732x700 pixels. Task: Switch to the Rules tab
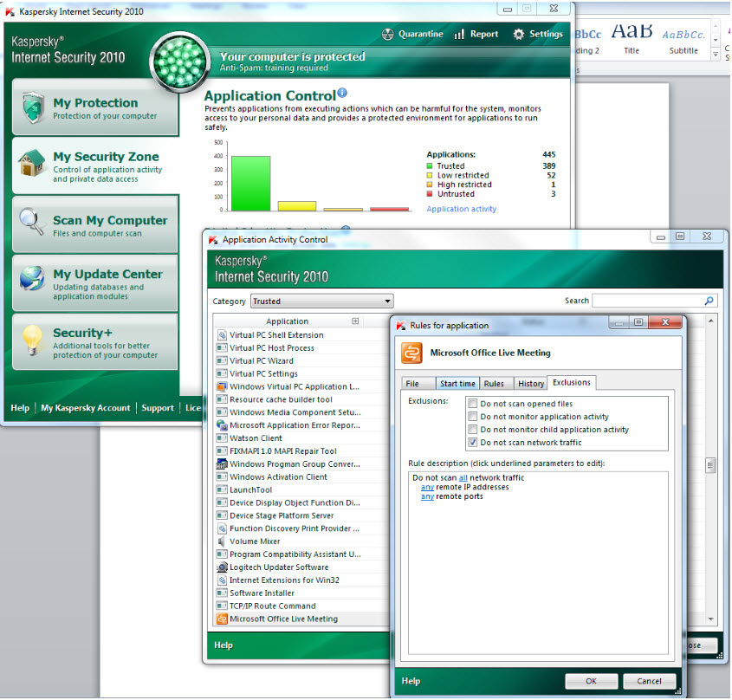click(494, 384)
